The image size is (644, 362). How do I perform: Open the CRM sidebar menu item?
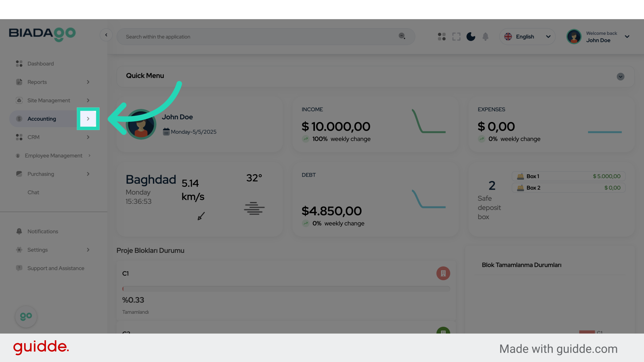34,137
